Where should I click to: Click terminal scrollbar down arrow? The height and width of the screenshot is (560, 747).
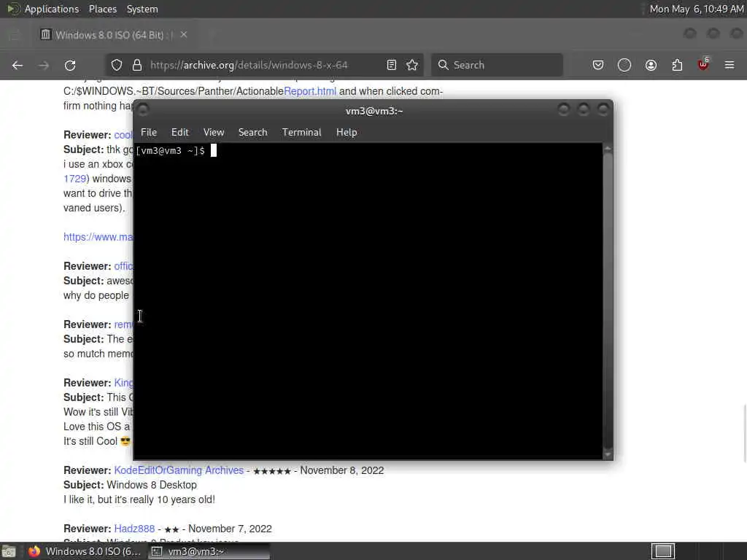coord(608,455)
